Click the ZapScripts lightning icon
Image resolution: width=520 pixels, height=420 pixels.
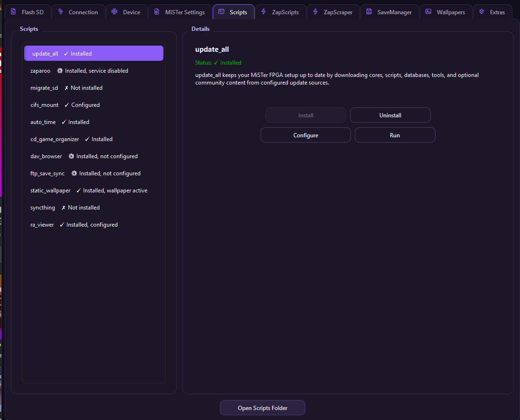tap(264, 11)
